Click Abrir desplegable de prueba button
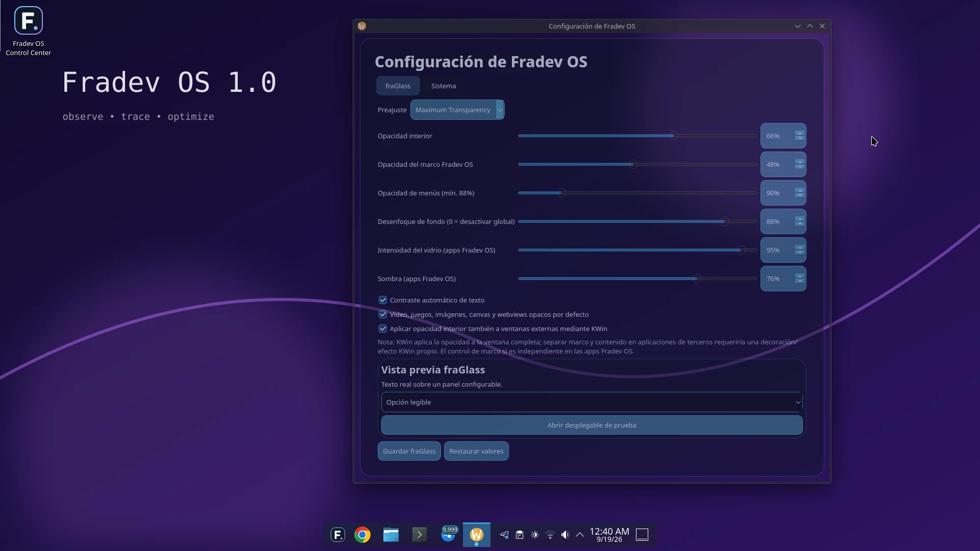 (592, 425)
